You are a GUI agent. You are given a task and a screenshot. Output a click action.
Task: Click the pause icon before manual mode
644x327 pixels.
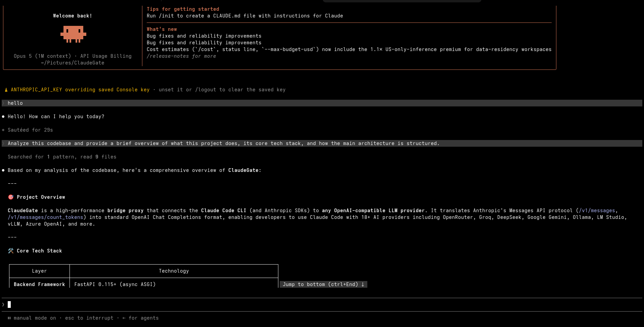tap(9, 318)
